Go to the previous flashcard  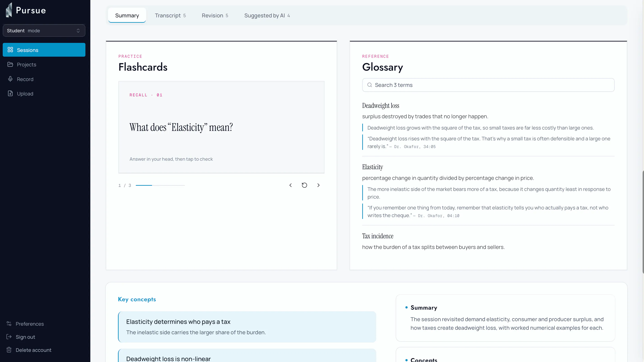click(291, 185)
